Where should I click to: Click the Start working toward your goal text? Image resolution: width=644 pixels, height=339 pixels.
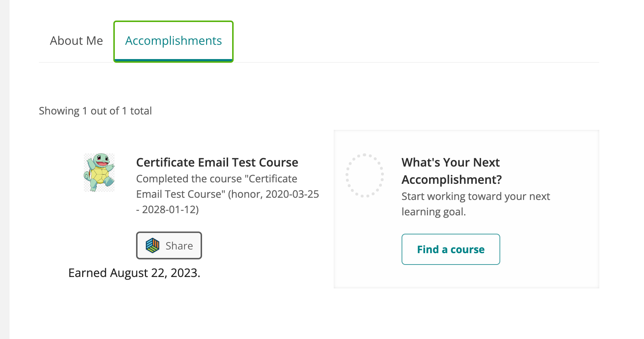[475, 204]
